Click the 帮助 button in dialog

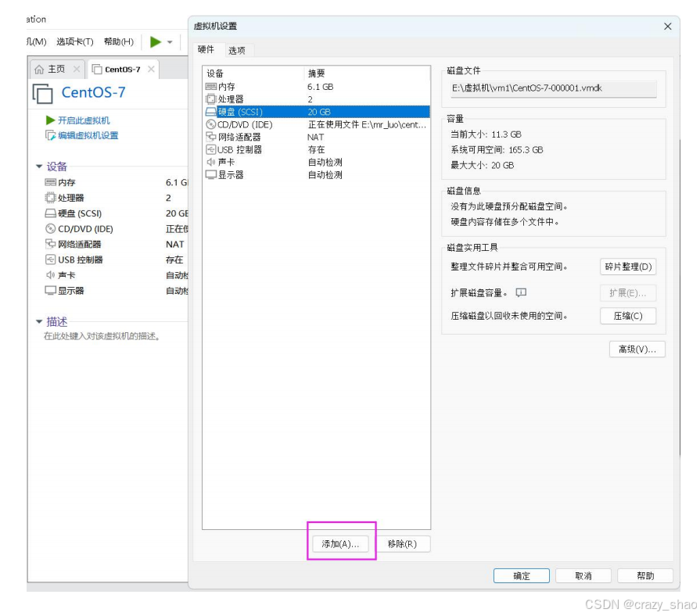point(645,576)
